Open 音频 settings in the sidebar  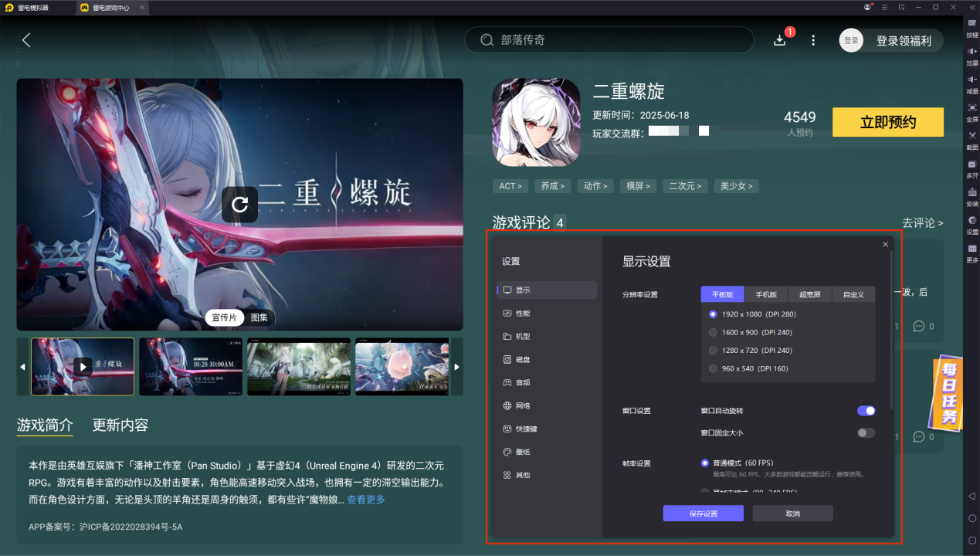point(547,382)
